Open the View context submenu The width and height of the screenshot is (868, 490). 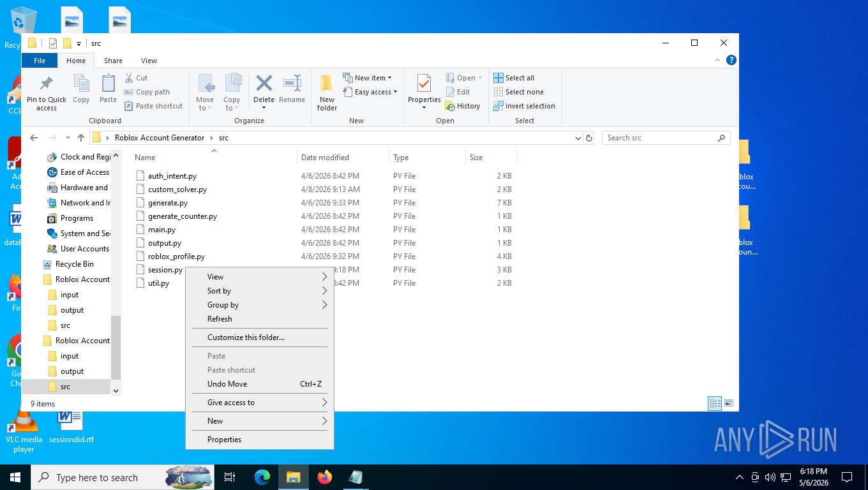(x=260, y=277)
